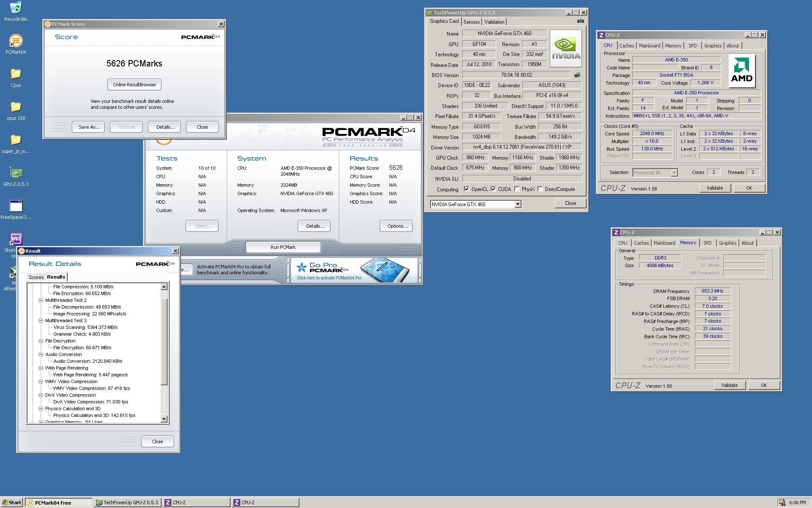Image resolution: width=812 pixels, height=508 pixels.
Task: Select Virus Scanning 5364.373 MB/s row
Action: pyautogui.click(x=85, y=327)
